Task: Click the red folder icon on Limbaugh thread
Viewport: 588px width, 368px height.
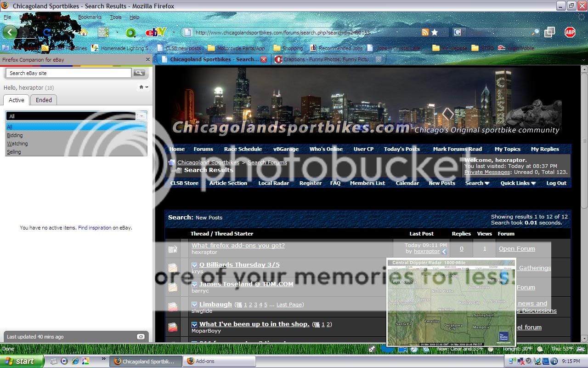Action: tap(173, 306)
